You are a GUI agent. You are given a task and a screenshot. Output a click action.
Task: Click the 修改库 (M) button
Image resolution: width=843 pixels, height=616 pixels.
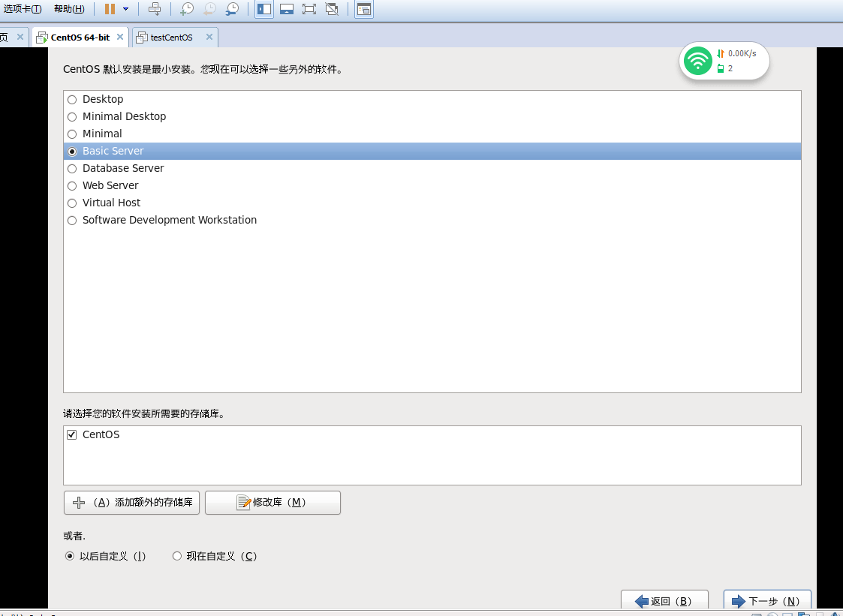pyautogui.click(x=272, y=503)
